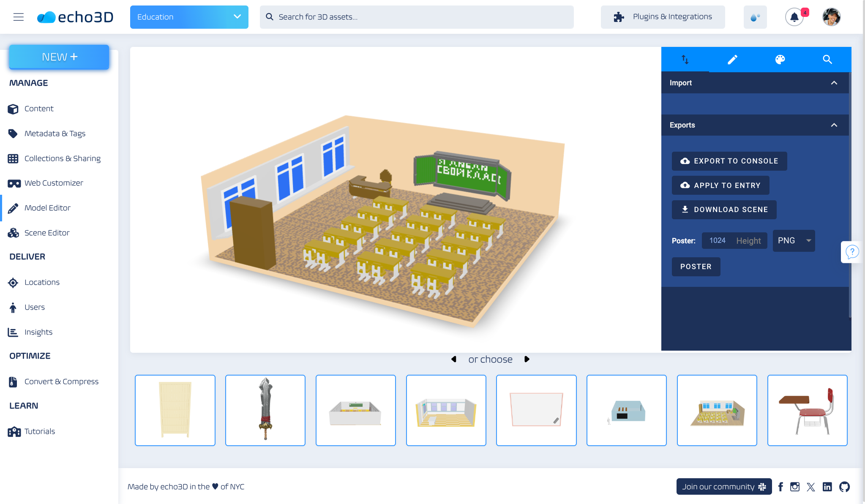Image resolution: width=865 pixels, height=504 pixels.
Task: Click inside the Poster height field
Action: pyautogui.click(x=734, y=240)
